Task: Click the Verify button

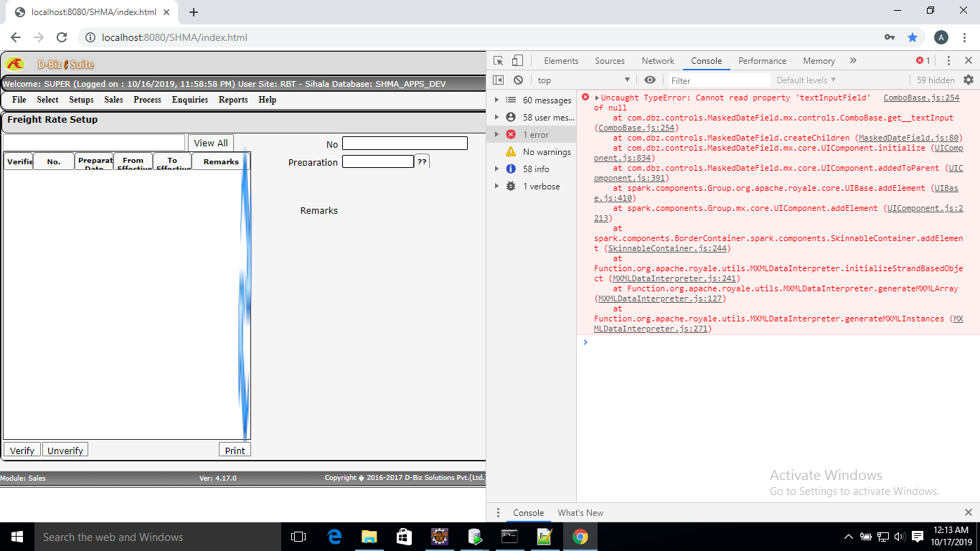Action: tap(22, 450)
